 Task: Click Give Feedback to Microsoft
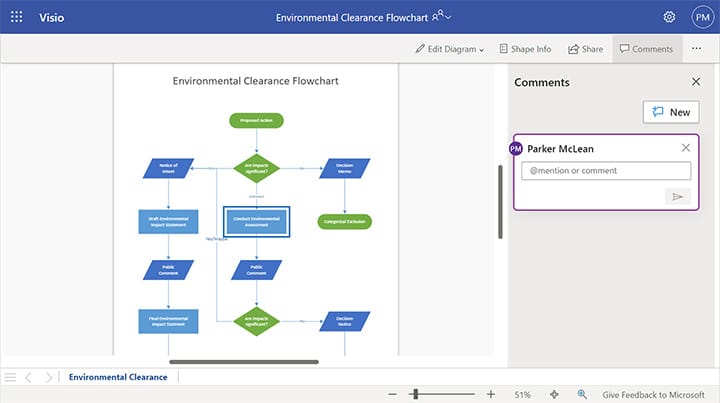tap(653, 395)
